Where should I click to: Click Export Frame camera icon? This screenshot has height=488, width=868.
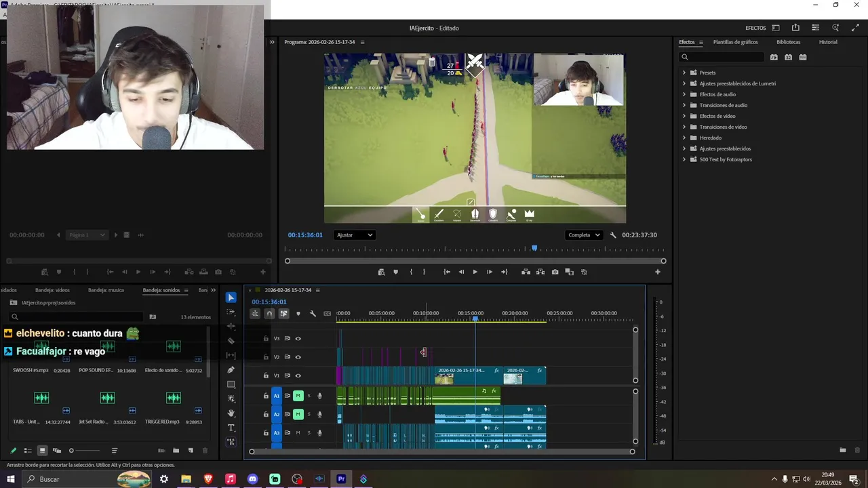pyautogui.click(x=555, y=272)
